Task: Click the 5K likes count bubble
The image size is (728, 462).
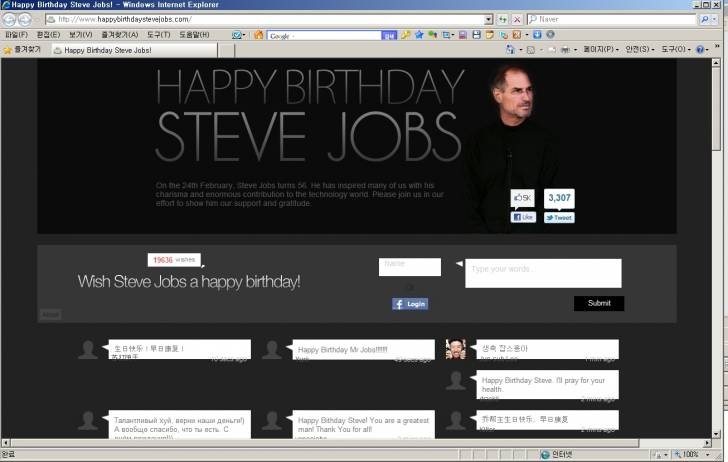Action: (x=522, y=198)
